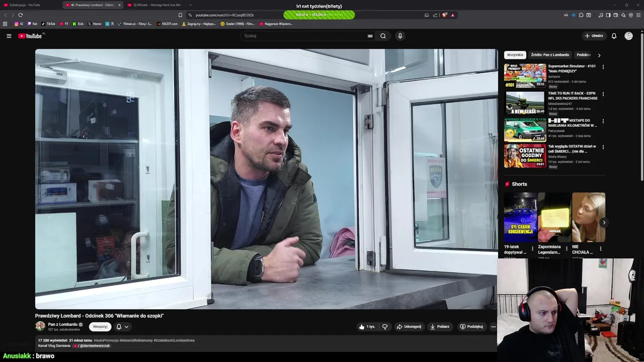This screenshot has width=644, height=362.
Task: Open the Kick bookmark
Action: (x=78, y=24)
